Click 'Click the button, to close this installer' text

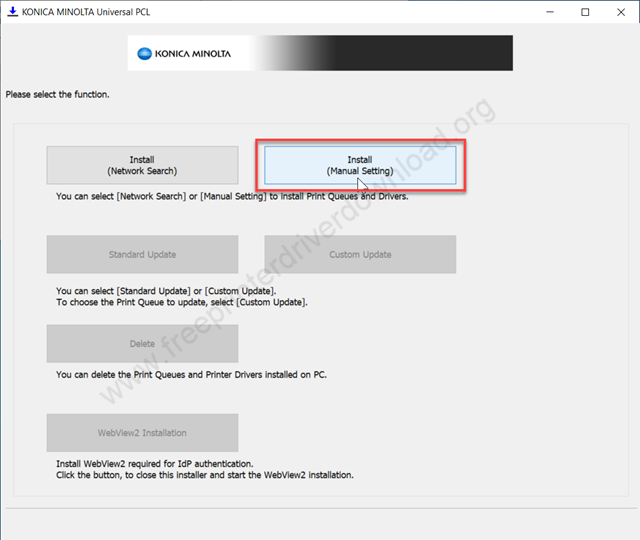[x=205, y=475]
